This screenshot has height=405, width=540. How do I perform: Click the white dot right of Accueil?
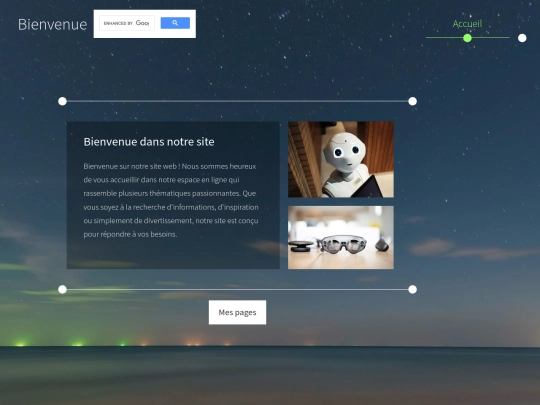point(522,38)
